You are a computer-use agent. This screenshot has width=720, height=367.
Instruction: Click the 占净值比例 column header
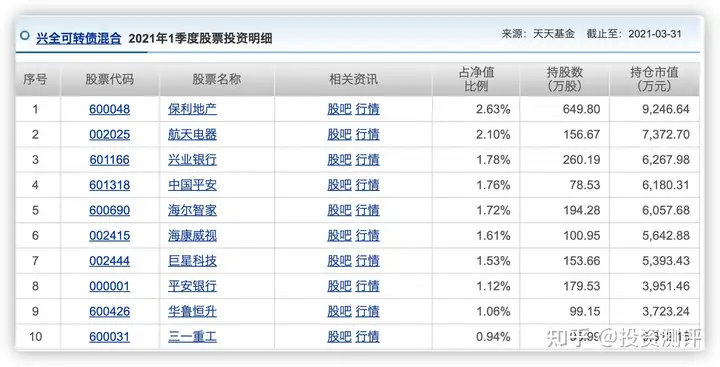click(x=476, y=79)
